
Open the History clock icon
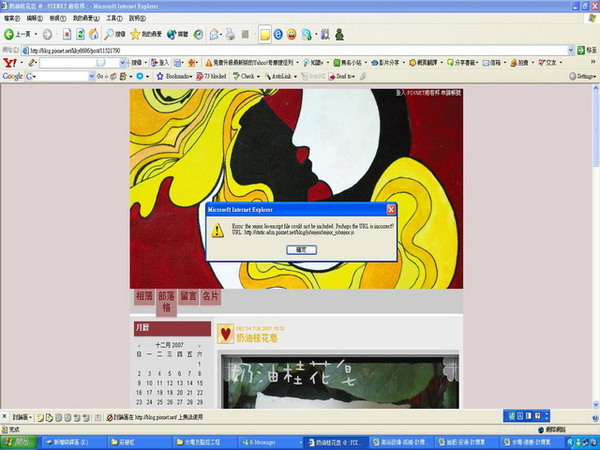pyautogui.click(x=198, y=34)
